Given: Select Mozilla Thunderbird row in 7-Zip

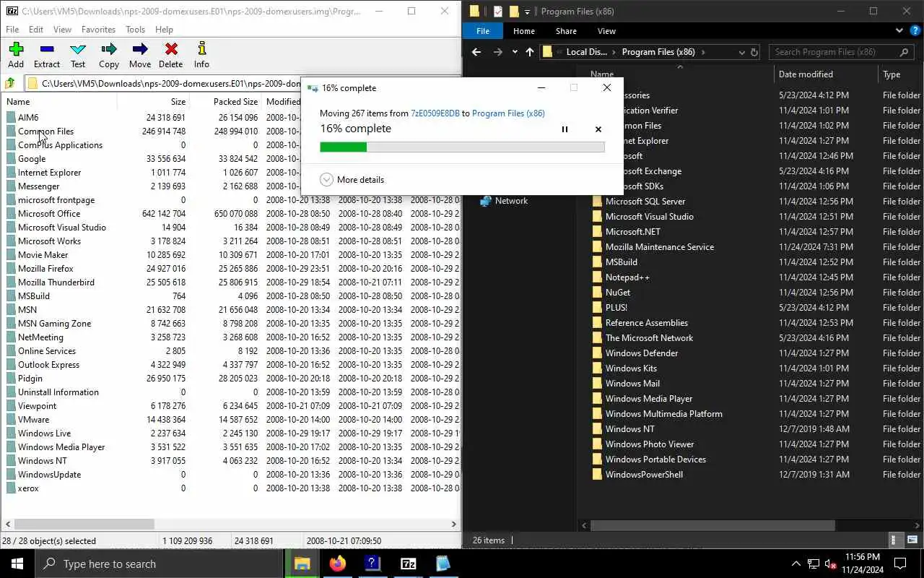Looking at the screenshot, I should pyautogui.click(x=56, y=282).
